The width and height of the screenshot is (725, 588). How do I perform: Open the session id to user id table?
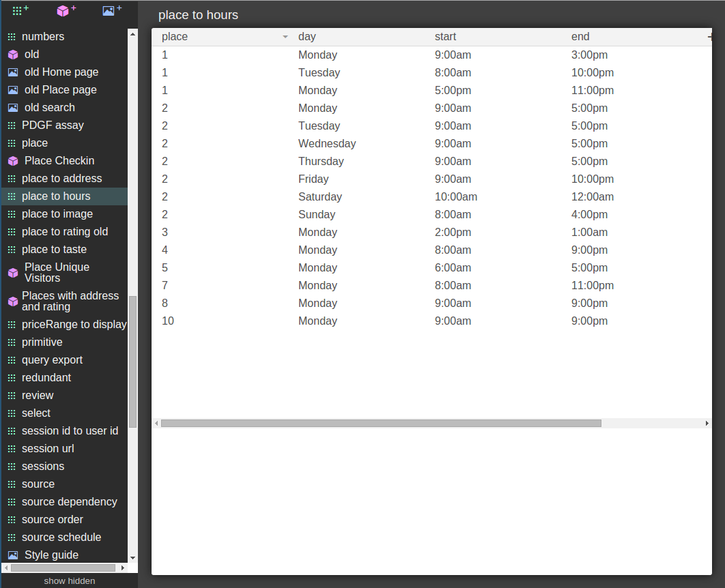(x=70, y=431)
